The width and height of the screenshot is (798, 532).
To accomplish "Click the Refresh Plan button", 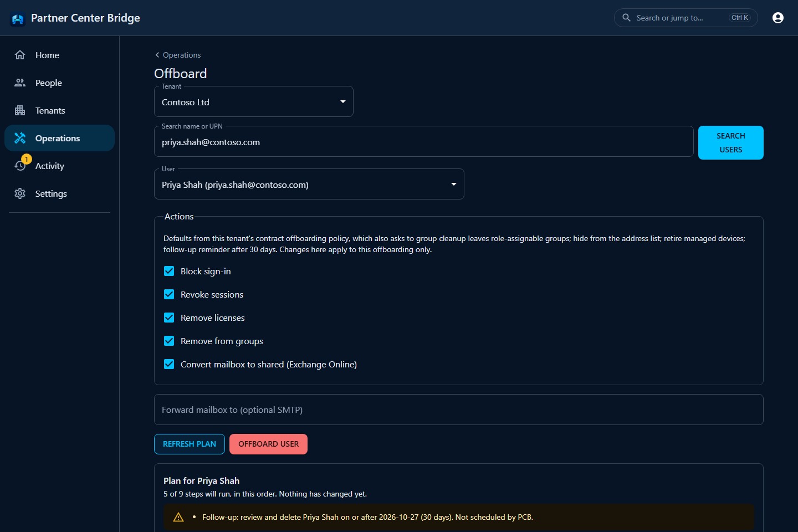I will click(x=190, y=444).
